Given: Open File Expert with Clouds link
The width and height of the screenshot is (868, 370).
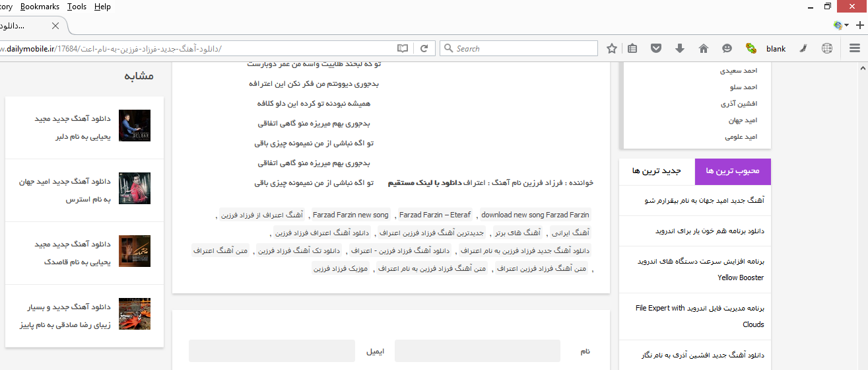Looking at the screenshot, I should [700, 316].
